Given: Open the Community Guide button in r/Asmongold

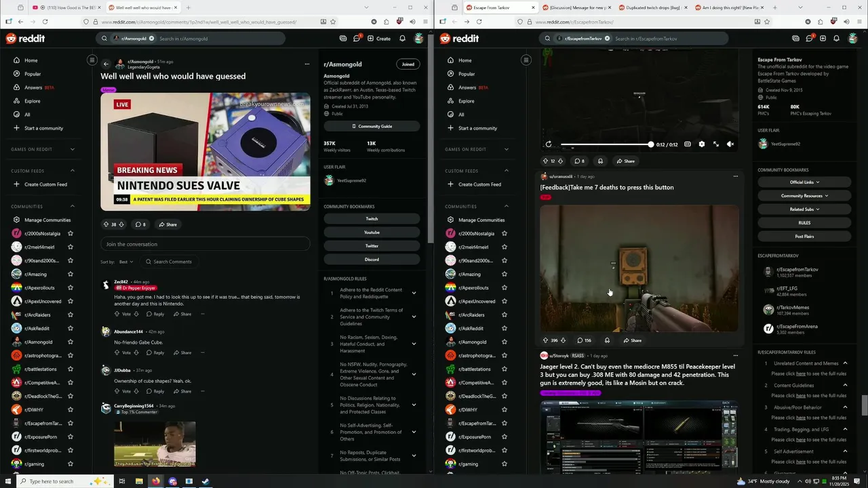Looking at the screenshot, I should pyautogui.click(x=372, y=127).
